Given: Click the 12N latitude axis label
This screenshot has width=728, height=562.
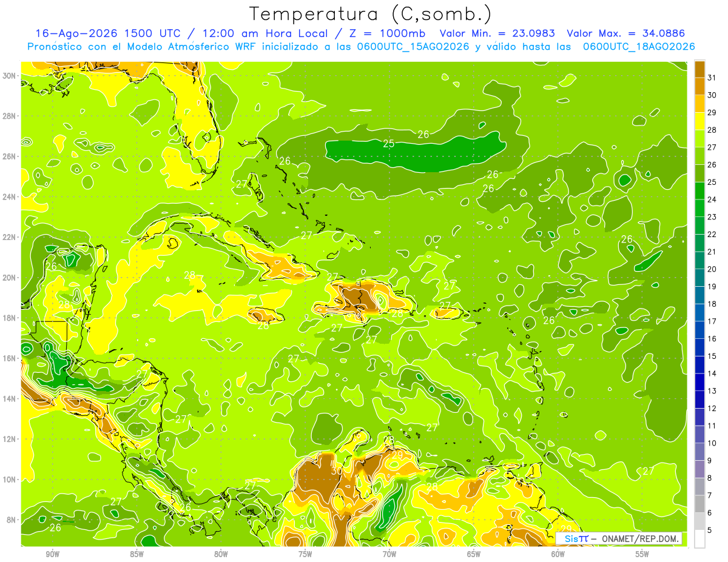Looking at the screenshot, I should click(x=10, y=439).
